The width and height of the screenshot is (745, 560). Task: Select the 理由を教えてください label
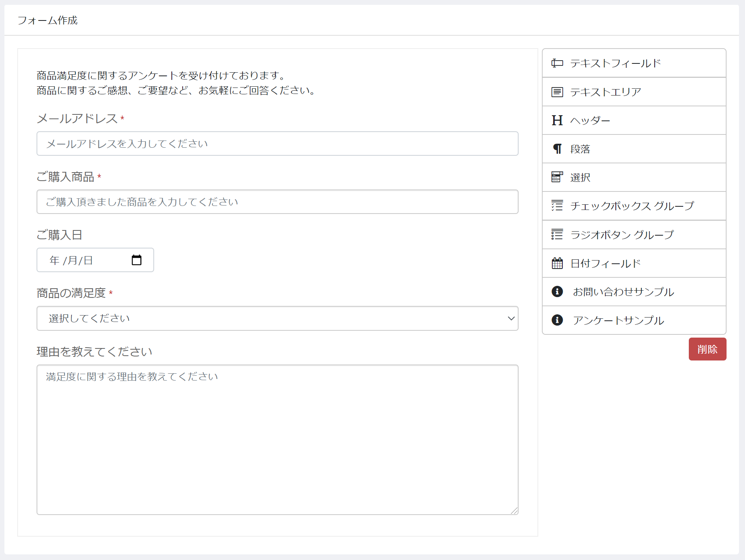(94, 352)
